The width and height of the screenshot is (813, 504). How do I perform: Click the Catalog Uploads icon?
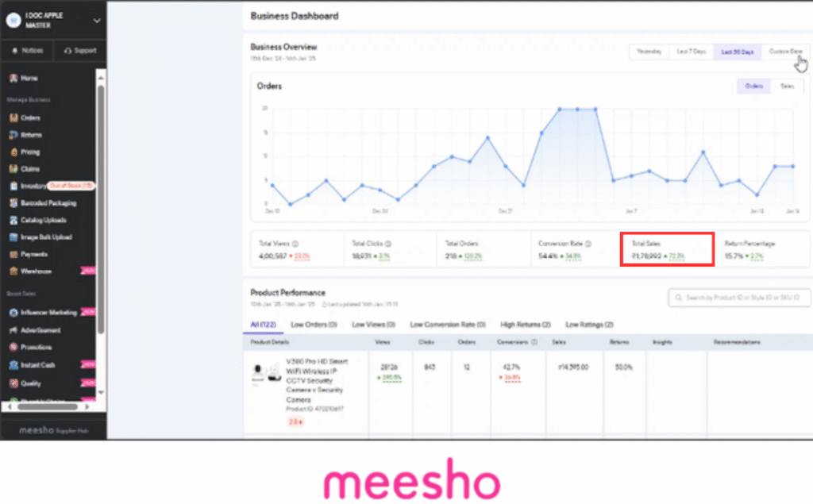click(x=13, y=220)
